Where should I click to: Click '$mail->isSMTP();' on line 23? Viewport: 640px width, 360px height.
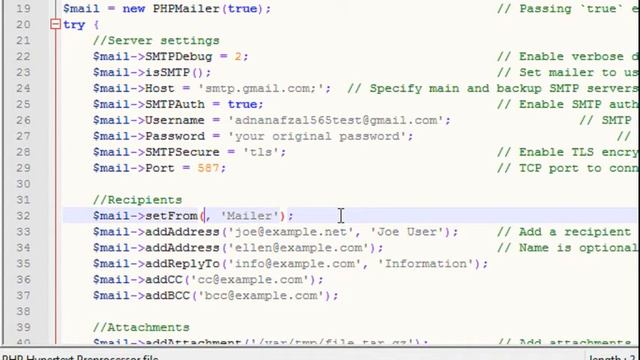coord(152,73)
